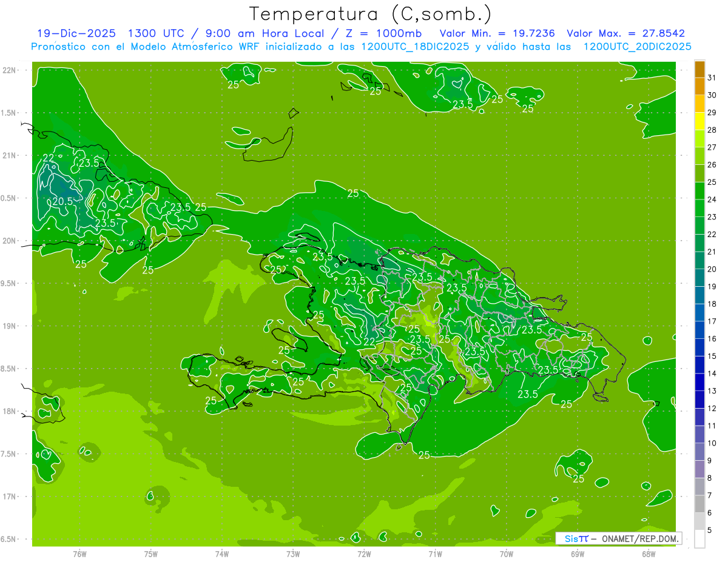Click legend value '27' on color scale
728x562 pixels.
coord(712,147)
